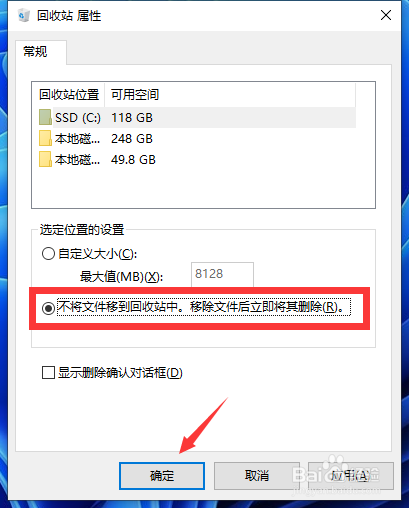
Task: Select 不将文件移到回收站中 radio option
Action: (x=48, y=308)
